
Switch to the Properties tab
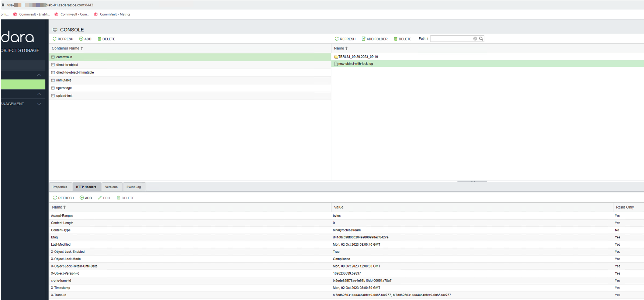tap(60, 187)
